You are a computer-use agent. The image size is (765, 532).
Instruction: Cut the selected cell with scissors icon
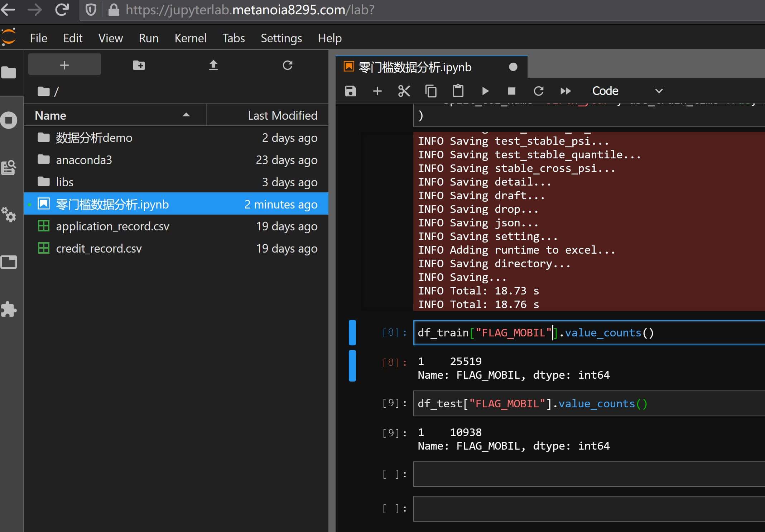(x=404, y=91)
